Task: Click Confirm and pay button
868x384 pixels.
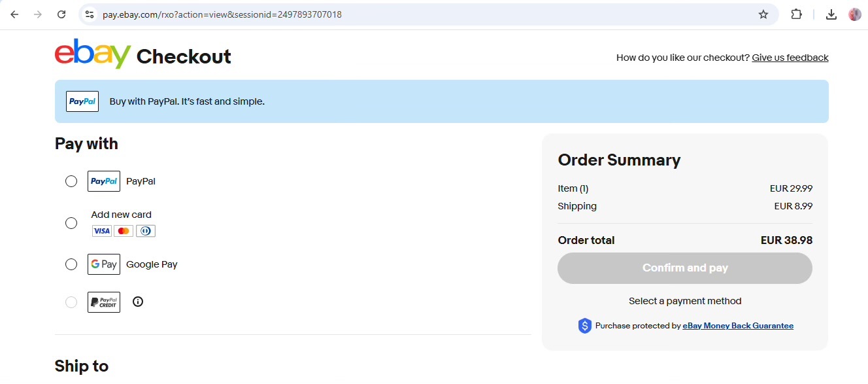Action: (685, 268)
